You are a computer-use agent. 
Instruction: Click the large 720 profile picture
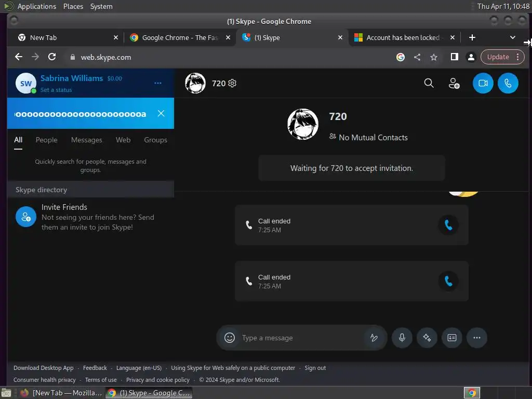point(303,124)
